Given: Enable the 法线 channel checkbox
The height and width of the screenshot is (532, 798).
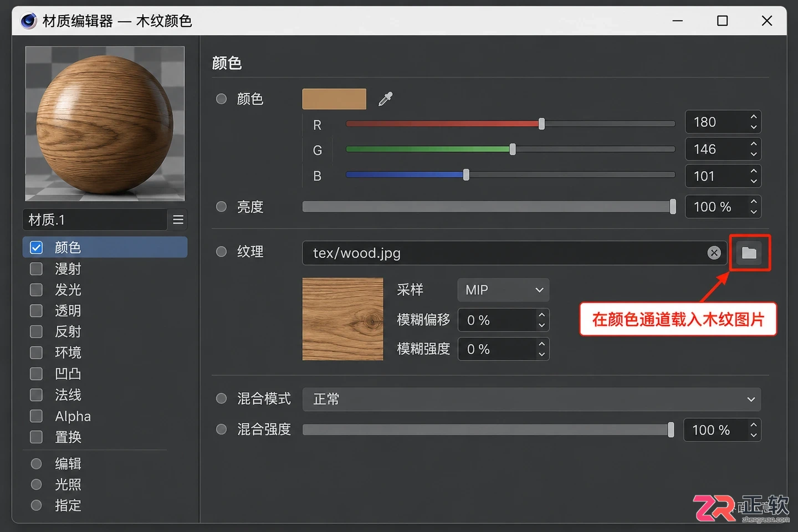Looking at the screenshot, I should [36, 395].
